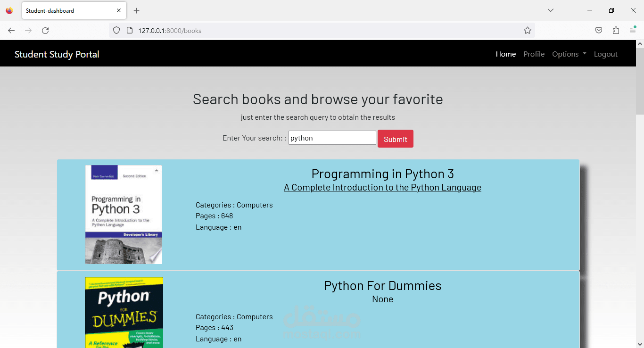Click the Logout link
The image size is (644, 348).
pyautogui.click(x=605, y=54)
